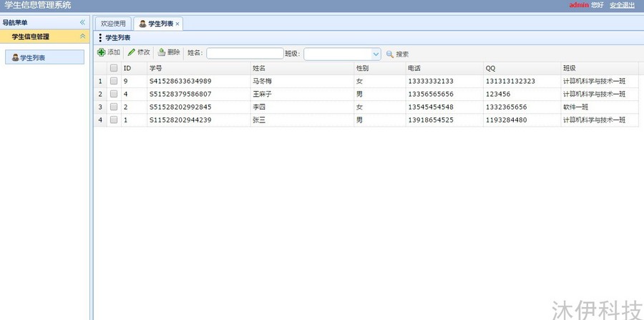Screen dimensions: 644x320
Task: Click the name cell 马冬梅
Action: pos(262,82)
